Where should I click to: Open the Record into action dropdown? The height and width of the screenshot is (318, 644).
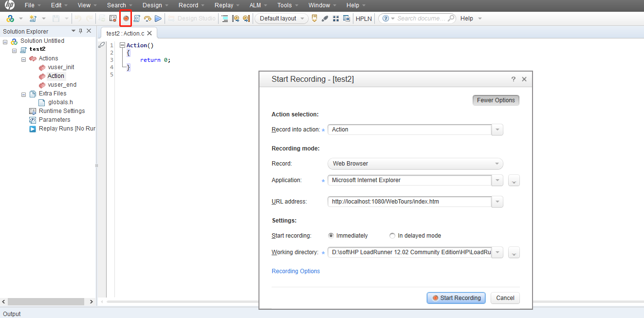point(497,130)
